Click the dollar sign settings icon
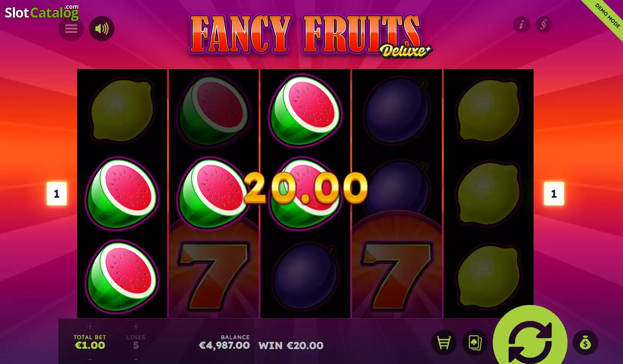The image size is (623, 364). click(544, 25)
